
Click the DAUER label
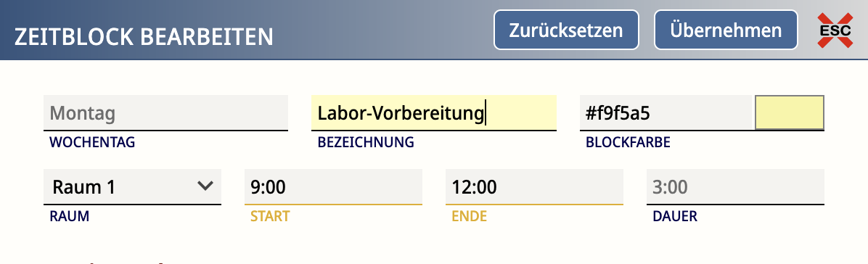(675, 216)
